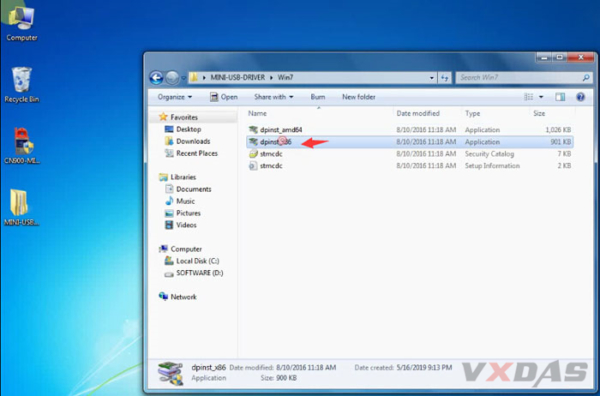Click the Burn toolbar button

click(318, 97)
